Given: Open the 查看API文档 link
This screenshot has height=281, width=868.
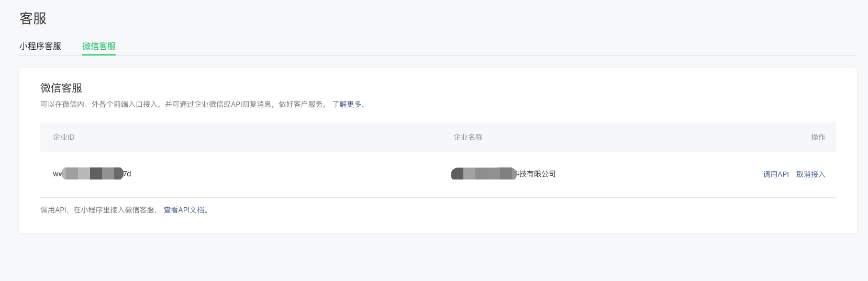Looking at the screenshot, I should (184, 210).
